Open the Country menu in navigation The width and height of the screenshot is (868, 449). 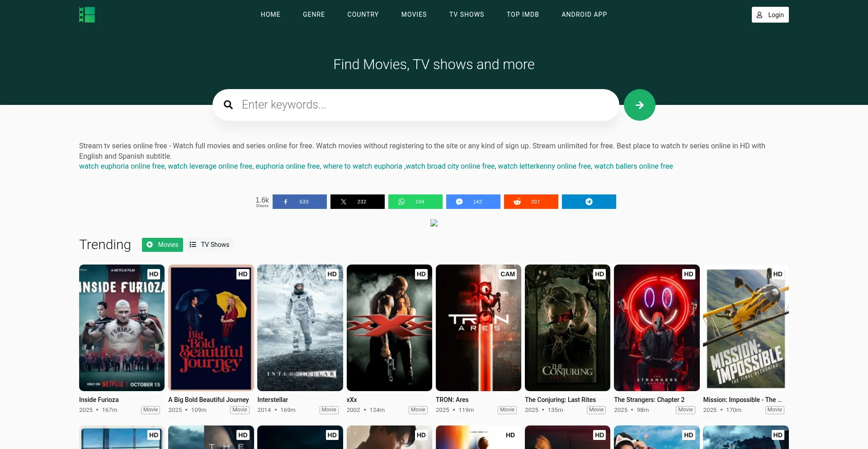tap(363, 14)
